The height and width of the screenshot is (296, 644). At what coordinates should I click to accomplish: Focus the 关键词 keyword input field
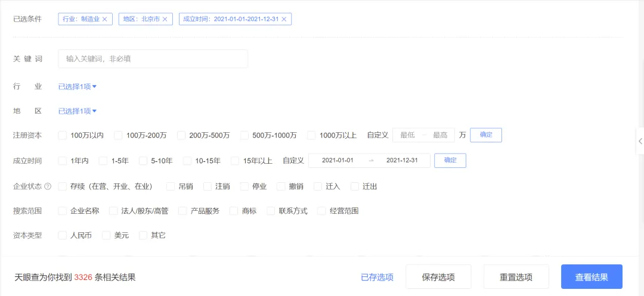click(153, 59)
